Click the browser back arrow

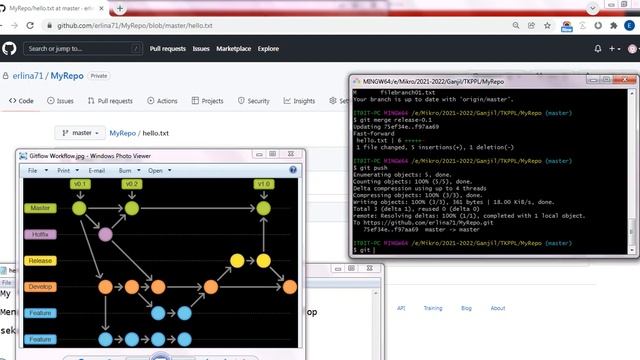click(x=1, y=25)
